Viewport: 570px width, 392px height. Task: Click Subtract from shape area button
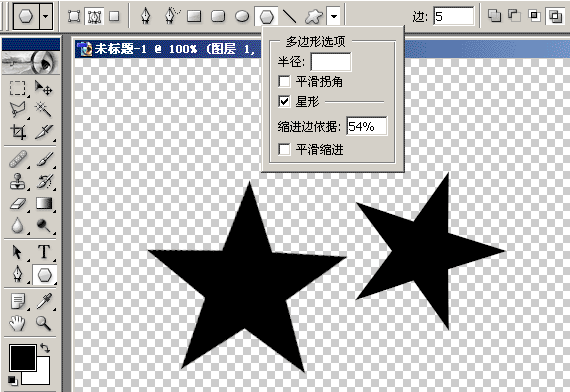pyautogui.click(x=514, y=16)
